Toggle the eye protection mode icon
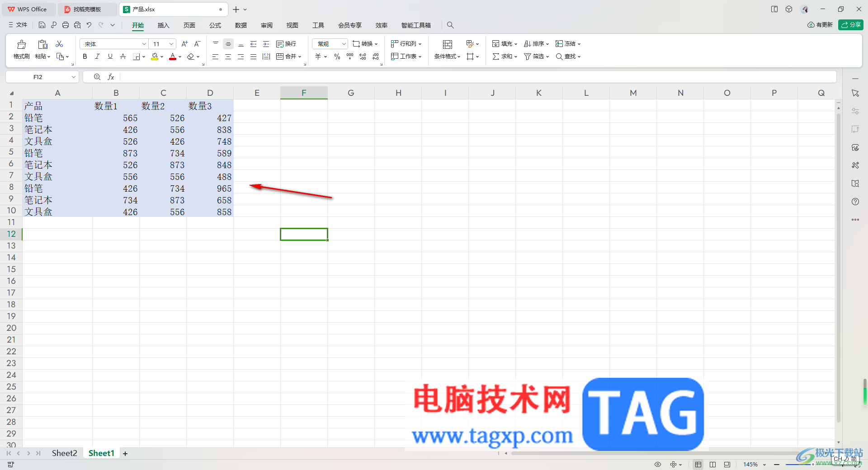Viewport: 868px width, 470px height. click(658, 465)
